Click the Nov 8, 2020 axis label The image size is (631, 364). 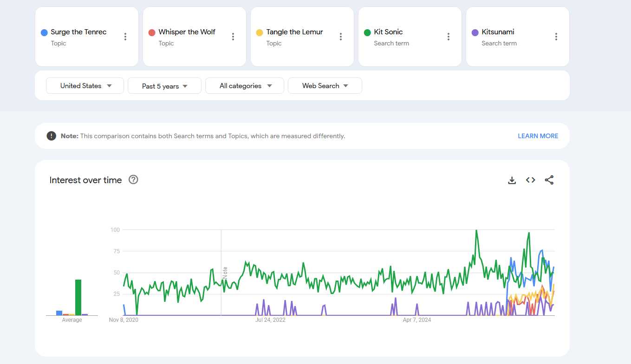[x=124, y=320]
